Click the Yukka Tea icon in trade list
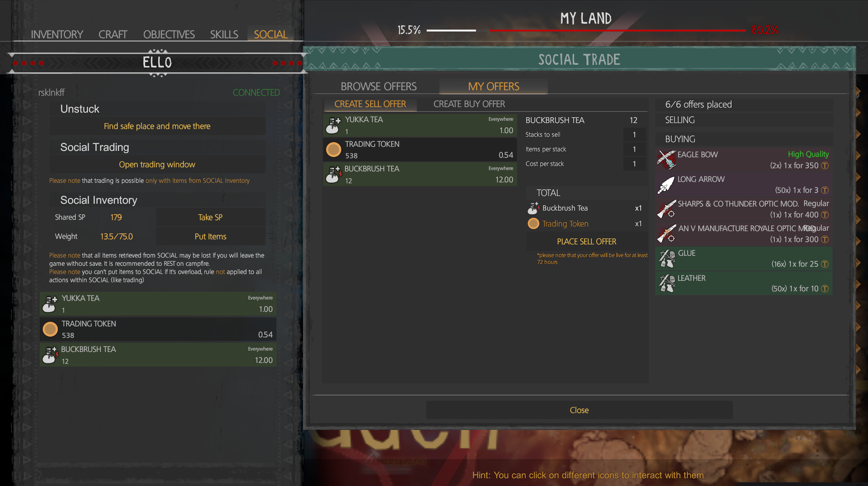 [x=333, y=125]
